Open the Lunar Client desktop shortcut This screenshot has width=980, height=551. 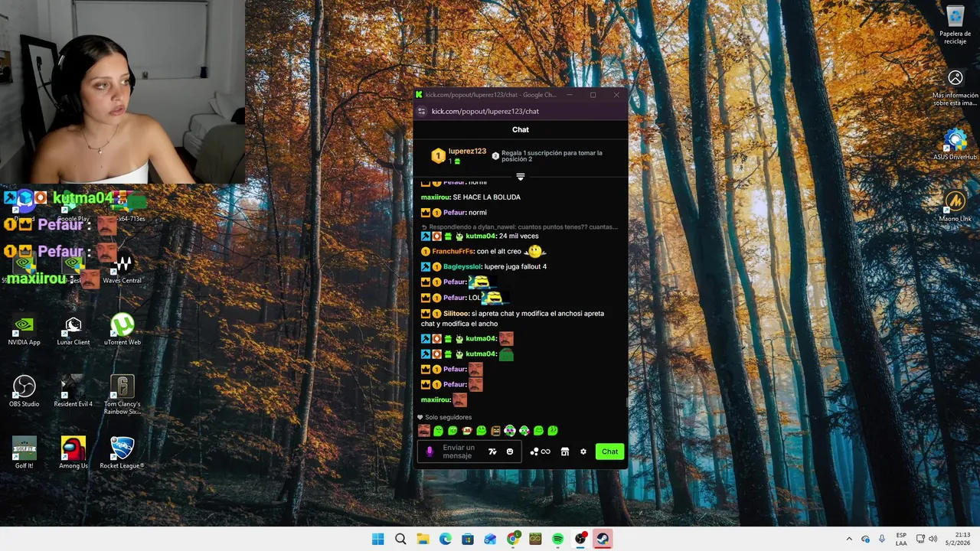coord(73,331)
